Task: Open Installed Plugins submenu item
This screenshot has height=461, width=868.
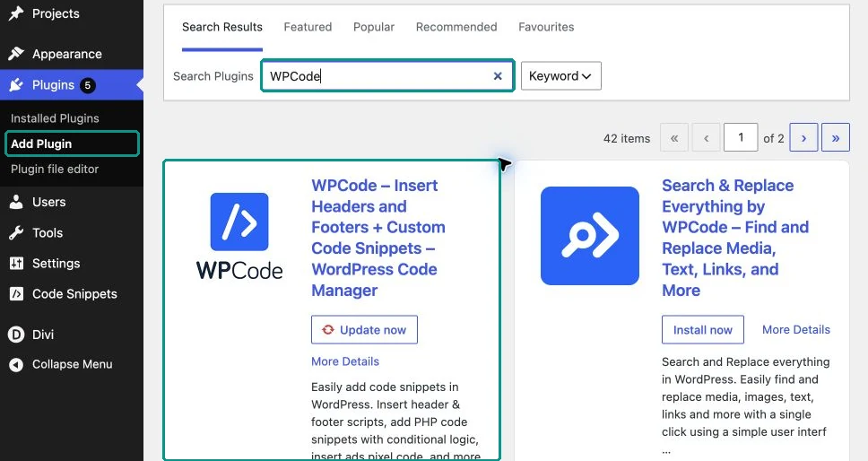Action: pos(55,117)
